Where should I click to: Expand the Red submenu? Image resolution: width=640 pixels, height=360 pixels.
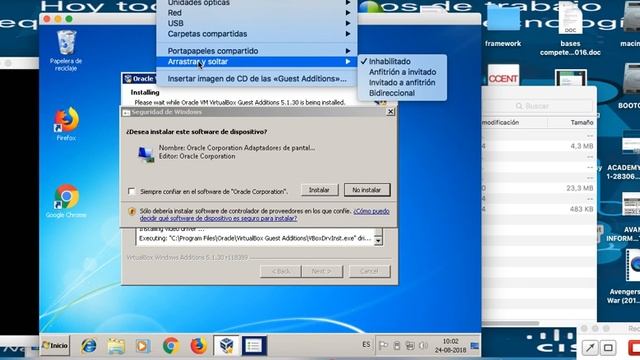[257, 13]
